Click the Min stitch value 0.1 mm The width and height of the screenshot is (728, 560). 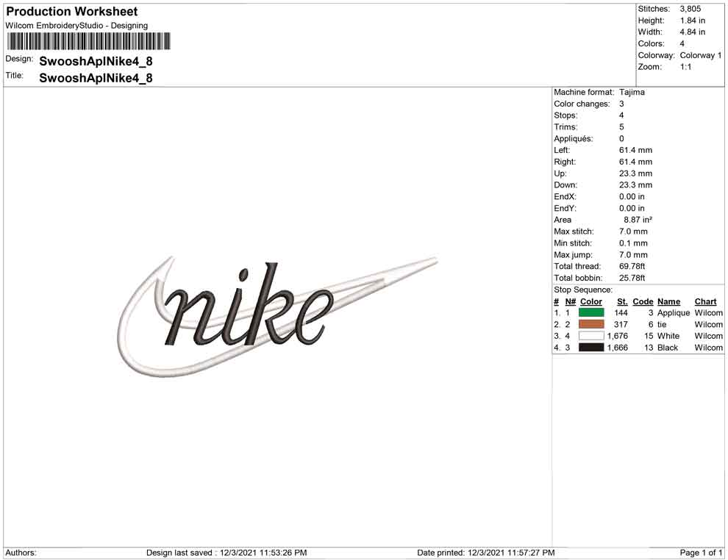tap(633, 243)
